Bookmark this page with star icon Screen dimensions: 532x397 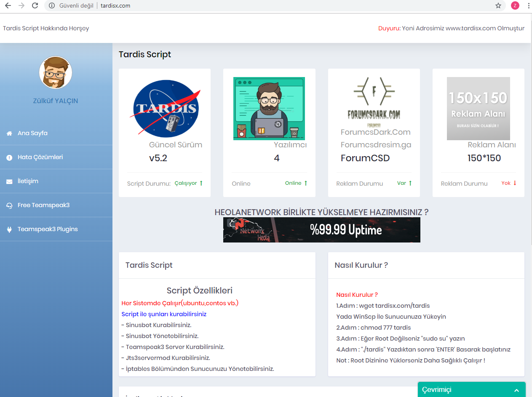tap(498, 5)
